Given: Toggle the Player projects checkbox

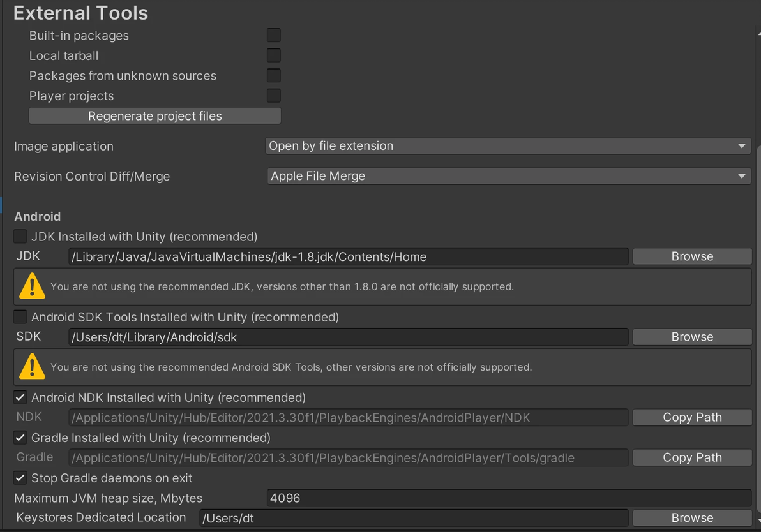Looking at the screenshot, I should (x=274, y=96).
